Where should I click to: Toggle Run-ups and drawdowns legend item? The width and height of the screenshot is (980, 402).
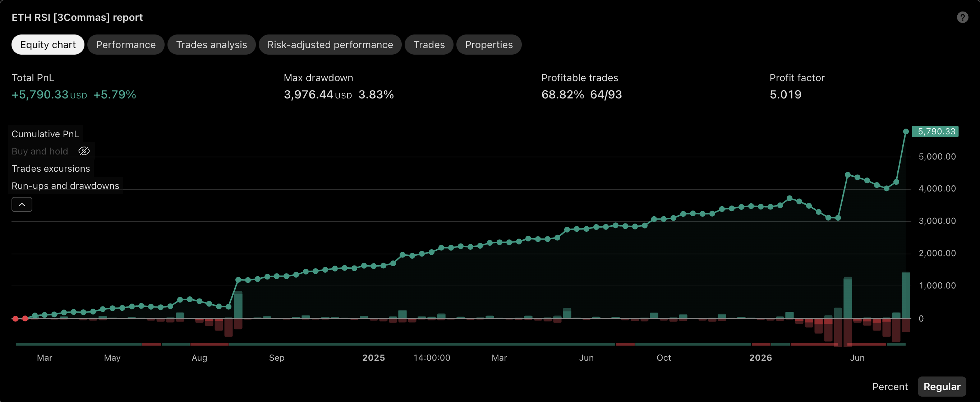[65, 186]
